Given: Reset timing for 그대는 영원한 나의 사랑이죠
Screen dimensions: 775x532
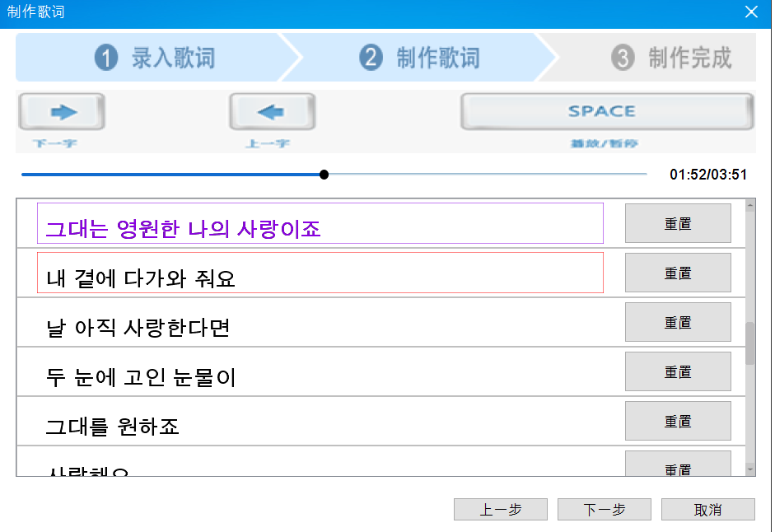Looking at the screenshot, I should tap(678, 223).
